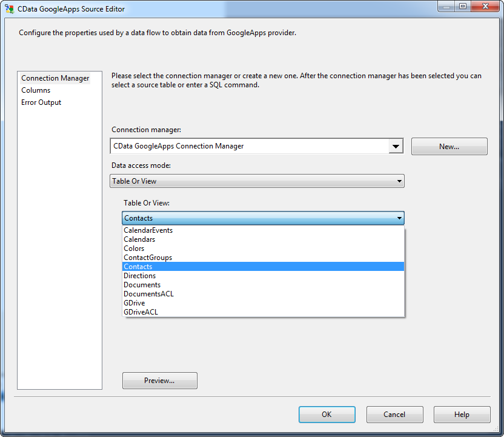Choose GDrive from the dropdown list

pos(134,303)
